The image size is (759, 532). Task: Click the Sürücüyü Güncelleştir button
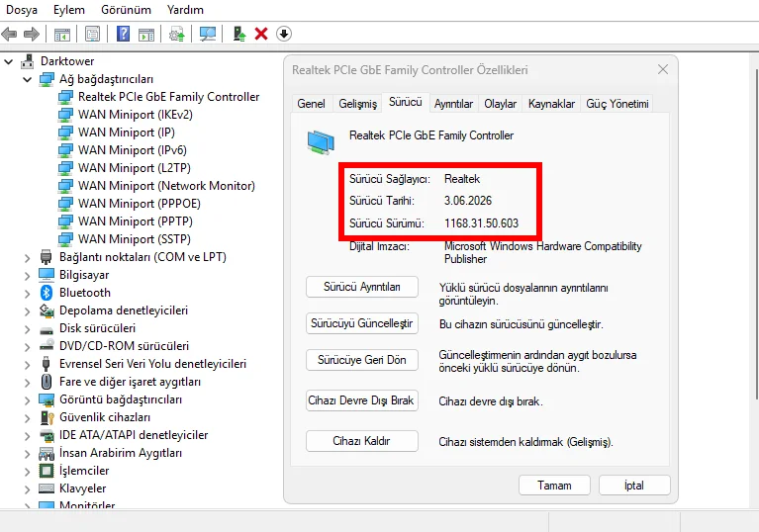tap(362, 323)
